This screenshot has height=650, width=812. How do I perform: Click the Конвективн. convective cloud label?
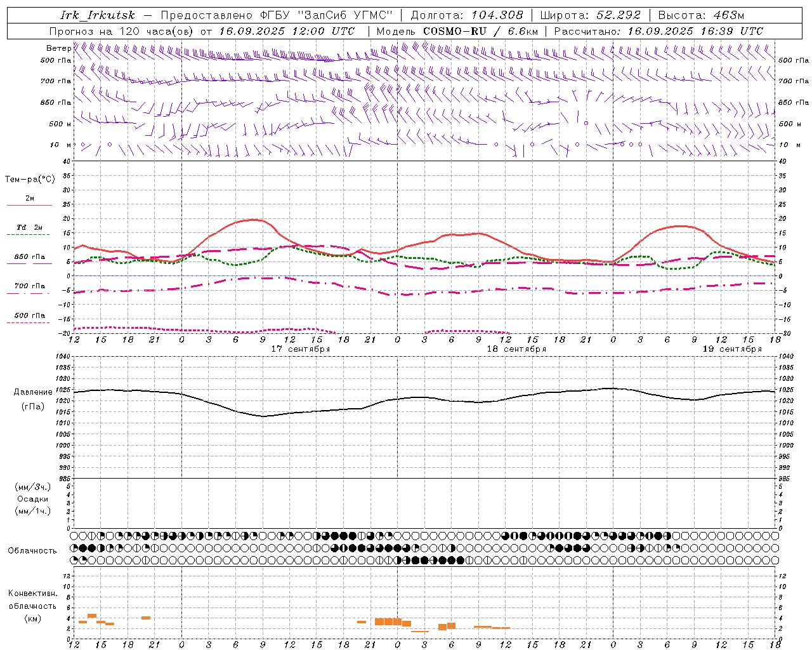[33, 594]
